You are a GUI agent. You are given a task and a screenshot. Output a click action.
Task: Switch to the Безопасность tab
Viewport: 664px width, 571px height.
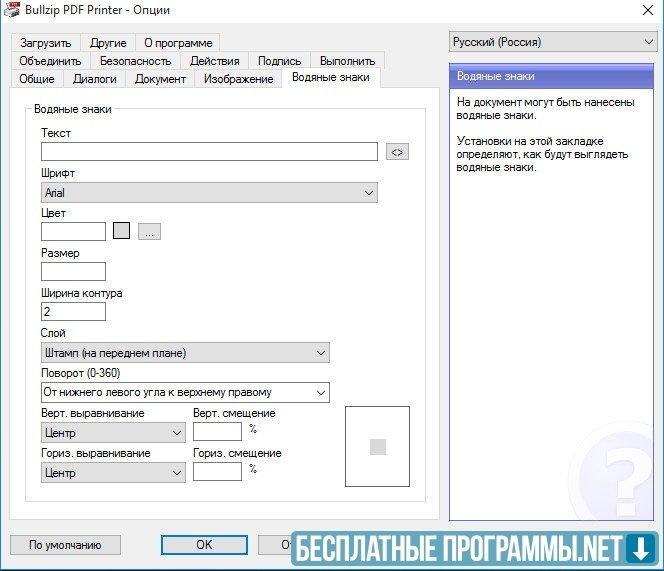135,61
